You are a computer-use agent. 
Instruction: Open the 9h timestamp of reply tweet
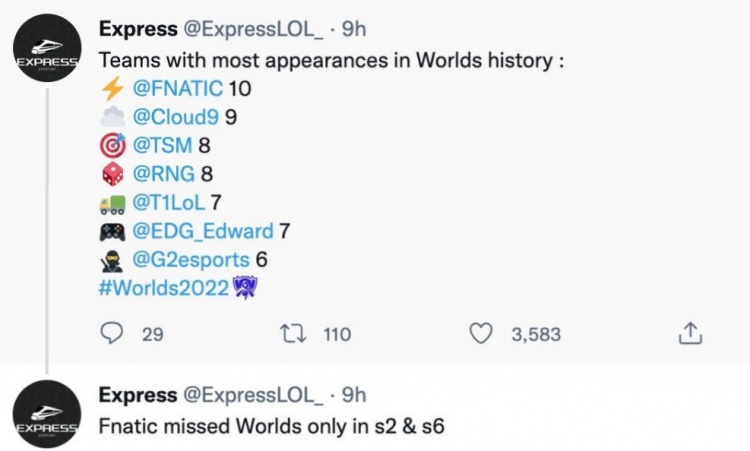(354, 395)
